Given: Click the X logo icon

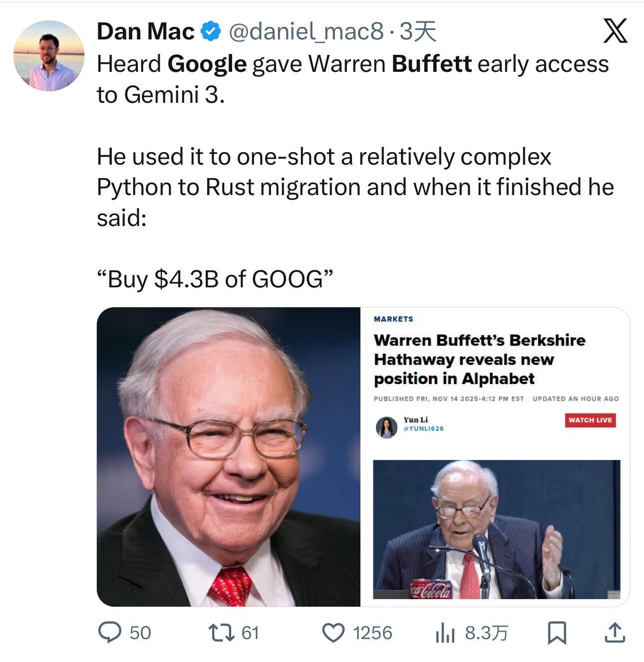Looking at the screenshot, I should (615, 31).
